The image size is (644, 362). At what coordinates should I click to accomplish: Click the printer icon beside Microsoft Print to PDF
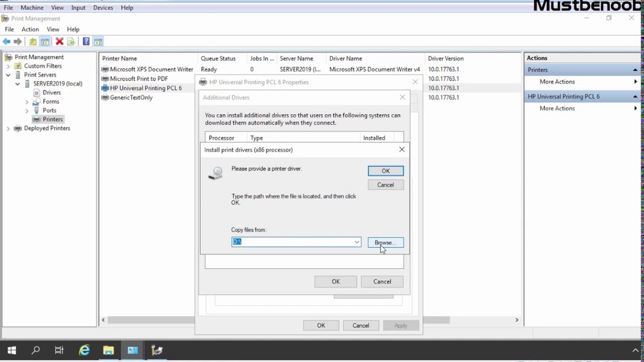(x=105, y=79)
